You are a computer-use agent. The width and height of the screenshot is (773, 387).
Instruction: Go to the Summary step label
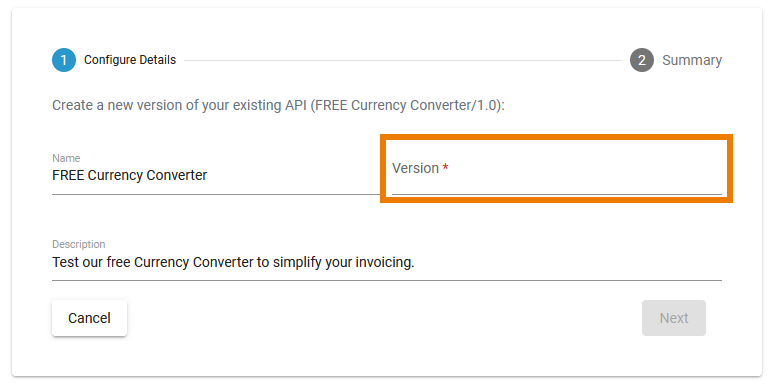[692, 60]
